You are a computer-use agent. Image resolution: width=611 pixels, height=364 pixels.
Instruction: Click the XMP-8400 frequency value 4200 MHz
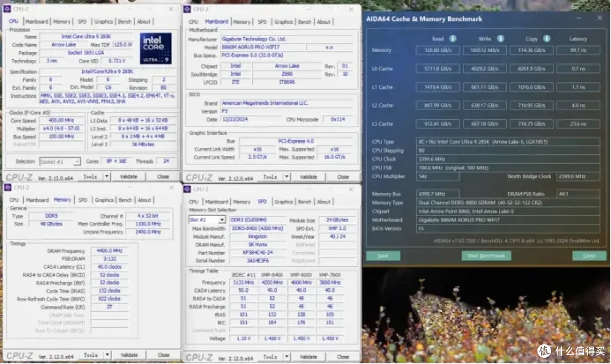tap(272, 282)
